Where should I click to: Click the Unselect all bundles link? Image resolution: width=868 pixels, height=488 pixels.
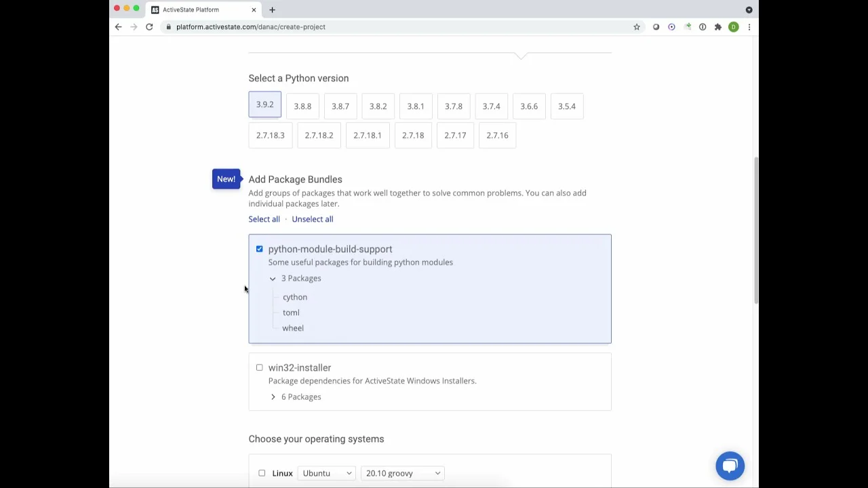coord(313,219)
